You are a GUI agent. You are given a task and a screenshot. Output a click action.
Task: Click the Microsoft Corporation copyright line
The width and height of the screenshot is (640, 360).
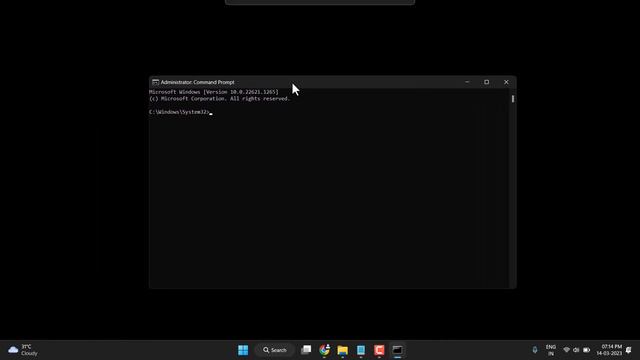click(220, 98)
